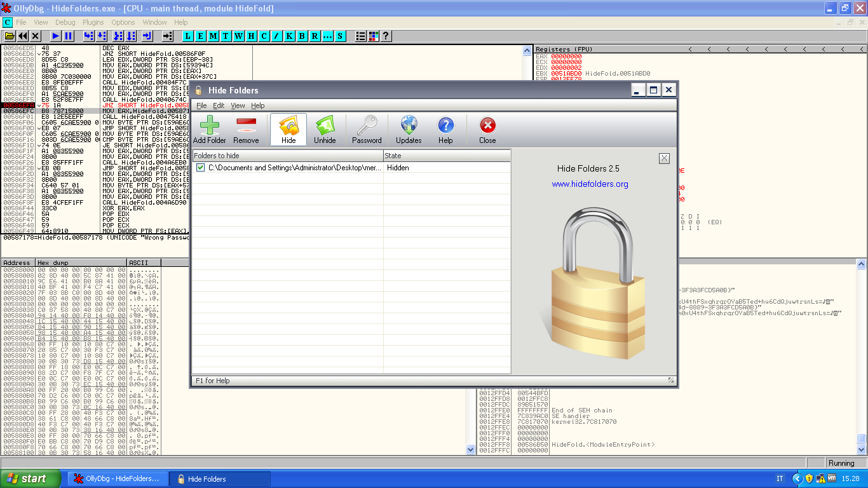Screen dimensions: 868x488
Task: Click the Add Folder button in Hide Folders
Action: click(x=210, y=130)
